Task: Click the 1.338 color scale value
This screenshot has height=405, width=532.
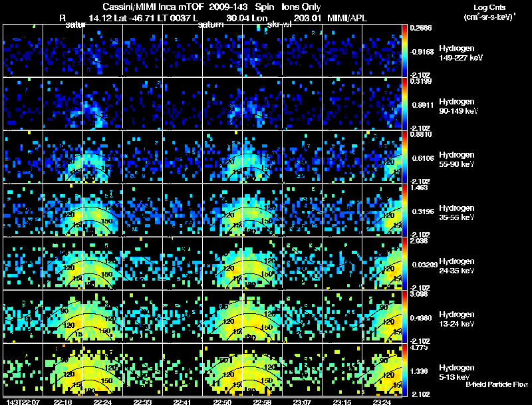Action: tap(419, 372)
